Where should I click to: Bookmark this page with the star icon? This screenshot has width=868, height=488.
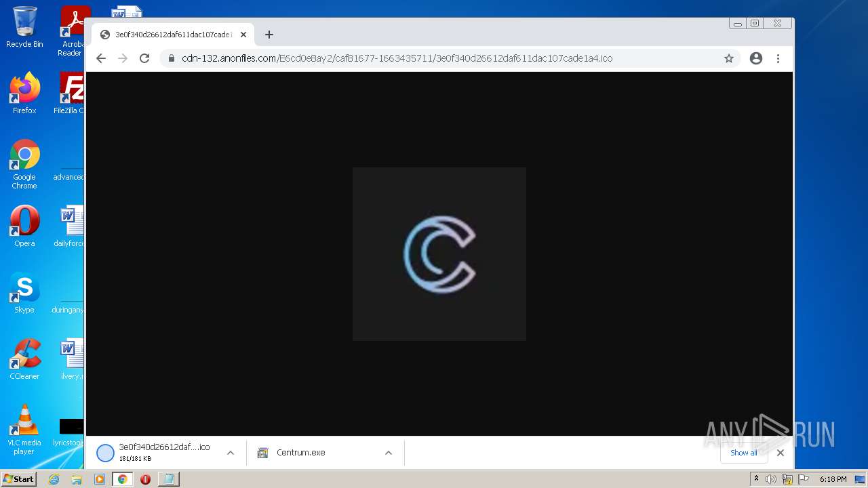point(729,58)
